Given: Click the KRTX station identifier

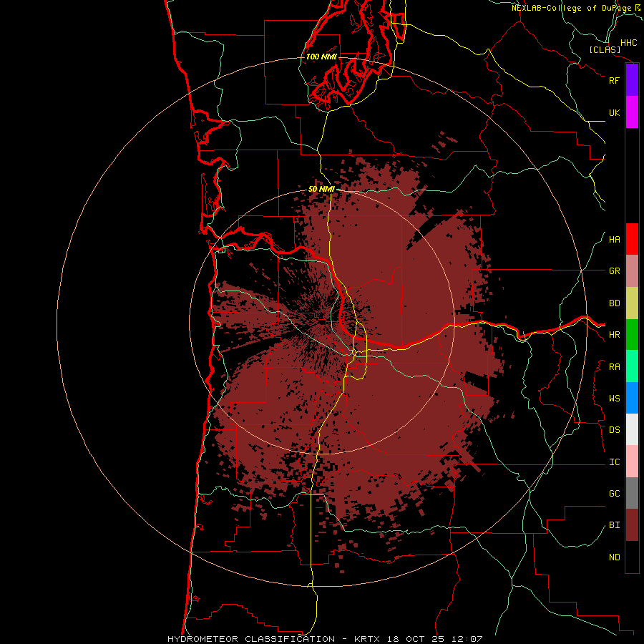Looking at the screenshot, I should [x=367, y=639].
